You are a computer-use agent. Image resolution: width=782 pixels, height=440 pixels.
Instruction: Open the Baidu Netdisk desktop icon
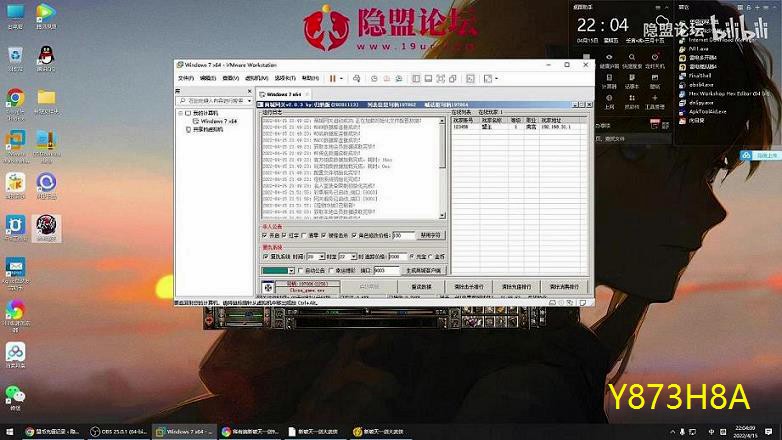(15, 355)
